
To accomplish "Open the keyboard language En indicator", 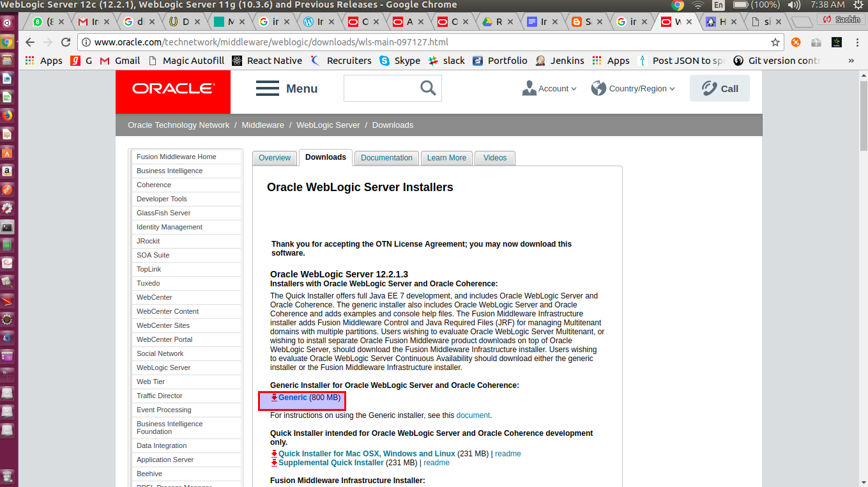I will click(719, 5).
